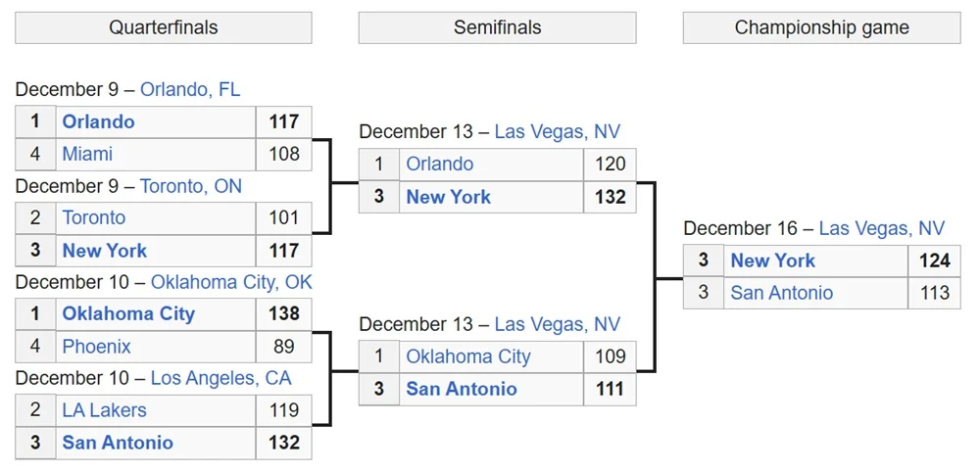Open the "Oklahoma City, OK" location link
980x473 pixels.
(230, 282)
